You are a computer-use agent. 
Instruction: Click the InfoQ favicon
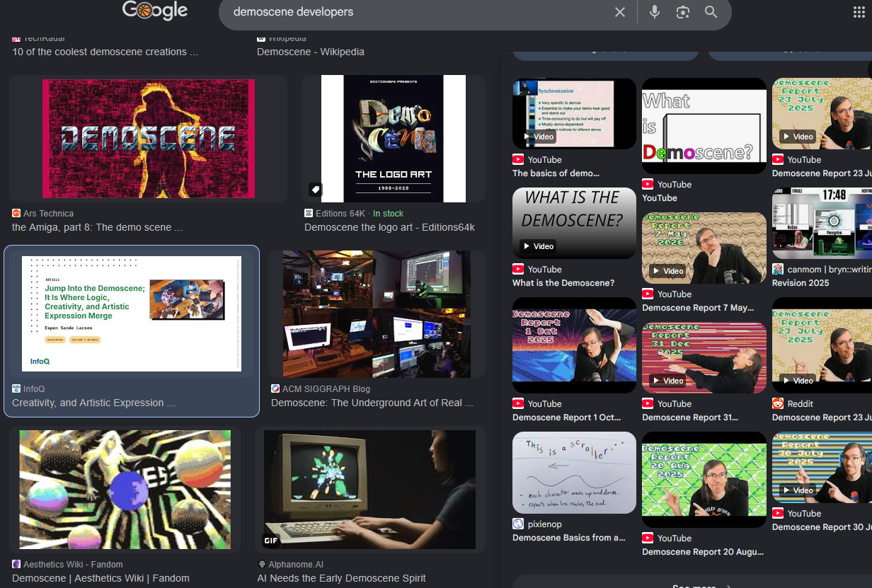point(16,388)
